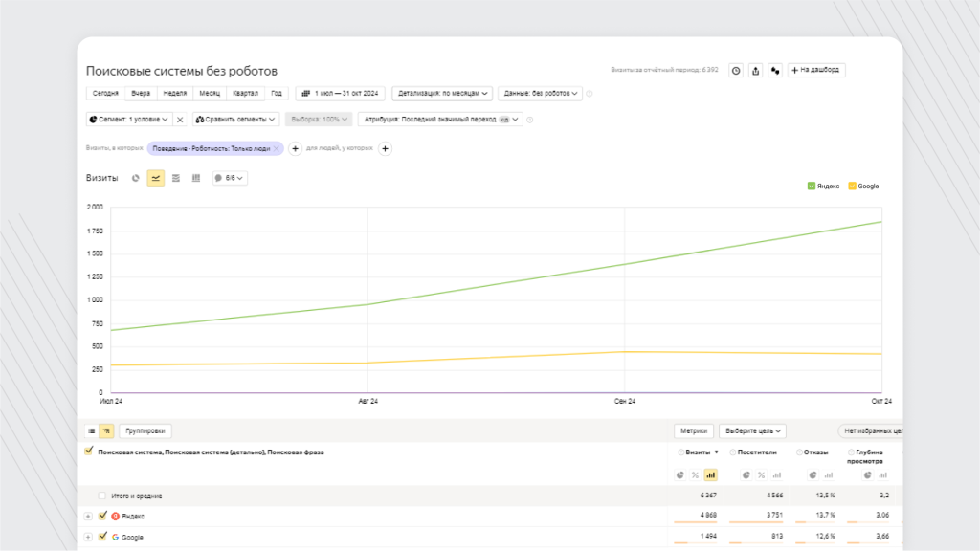Open Метрики settings
Image resolution: width=980 pixels, height=551 pixels.
pos(694,431)
